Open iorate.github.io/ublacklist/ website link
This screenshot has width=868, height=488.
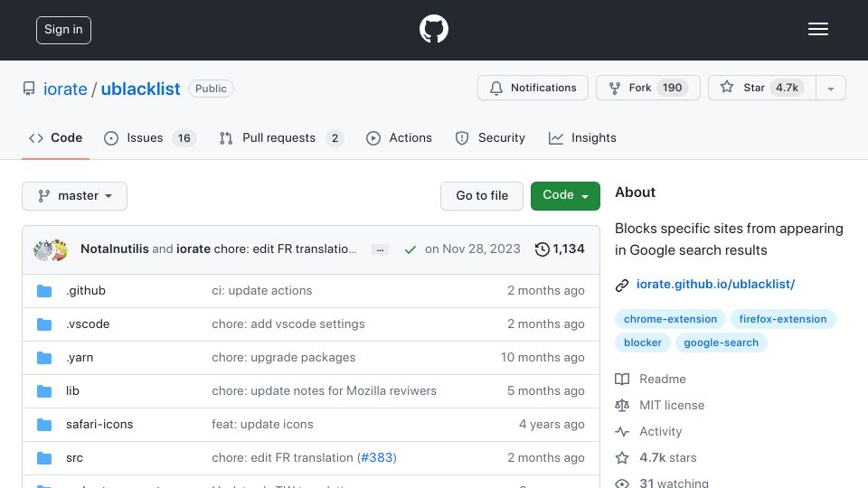point(716,285)
